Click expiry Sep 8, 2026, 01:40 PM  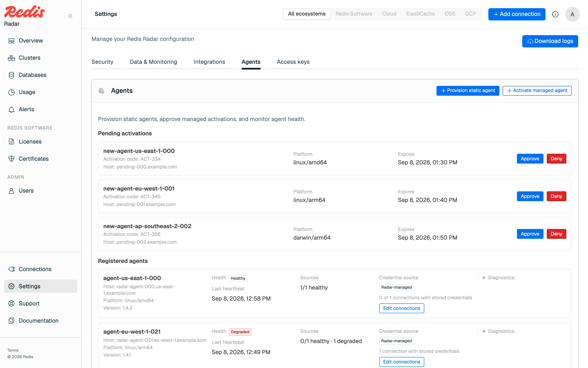click(x=427, y=200)
